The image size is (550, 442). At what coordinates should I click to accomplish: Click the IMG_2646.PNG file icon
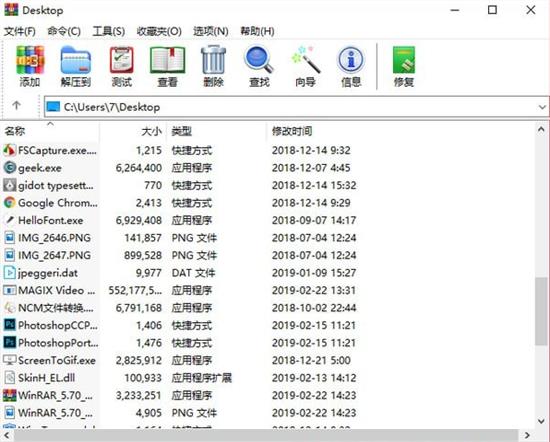(9, 238)
